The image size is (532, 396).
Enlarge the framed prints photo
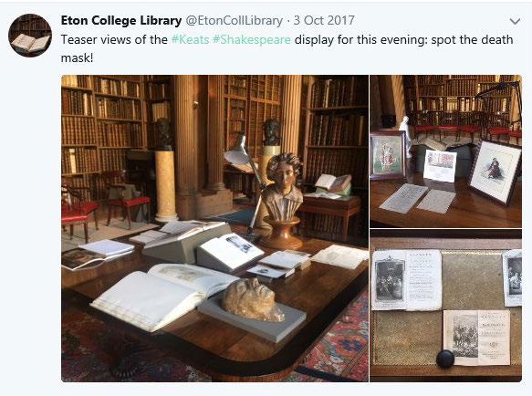(445, 151)
